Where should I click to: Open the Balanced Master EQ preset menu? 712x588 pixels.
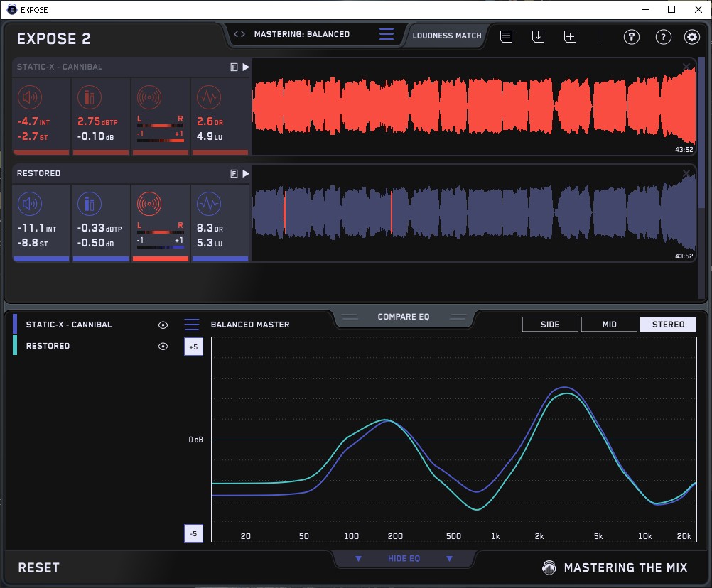pyautogui.click(x=192, y=325)
